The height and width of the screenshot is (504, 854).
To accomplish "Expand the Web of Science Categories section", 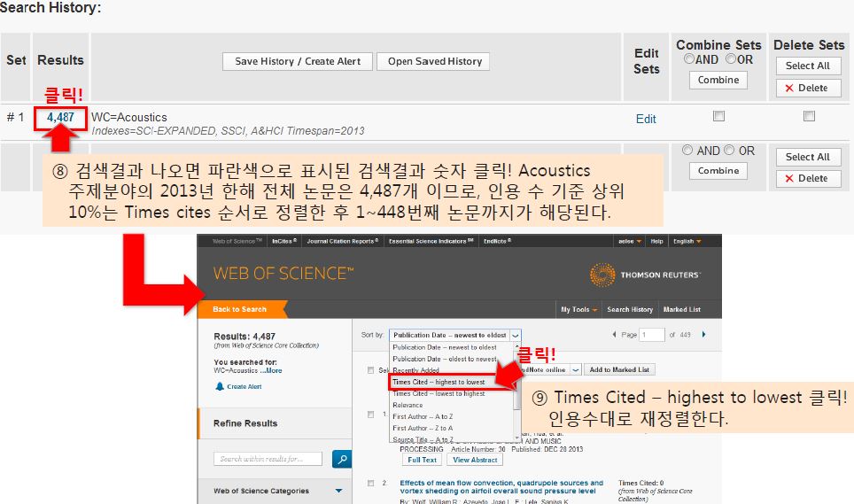I will pos(338,491).
